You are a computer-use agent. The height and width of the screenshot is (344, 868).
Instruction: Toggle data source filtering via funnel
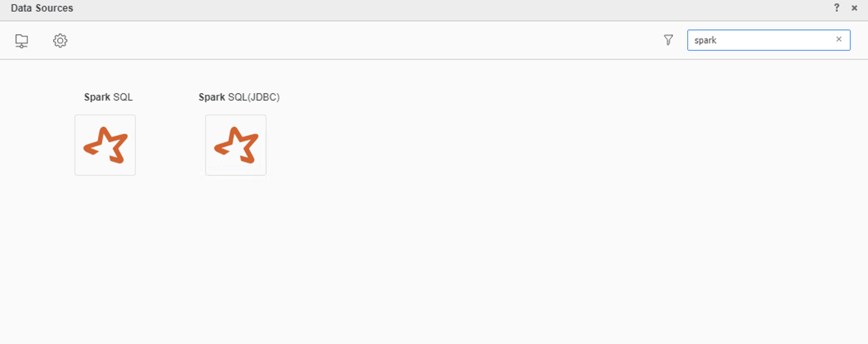(668, 40)
